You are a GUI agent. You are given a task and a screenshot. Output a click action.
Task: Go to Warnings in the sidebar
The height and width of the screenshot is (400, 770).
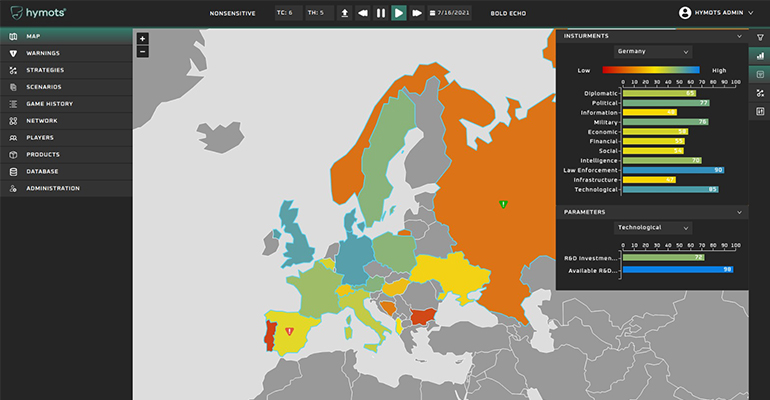click(x=43, y=53)
